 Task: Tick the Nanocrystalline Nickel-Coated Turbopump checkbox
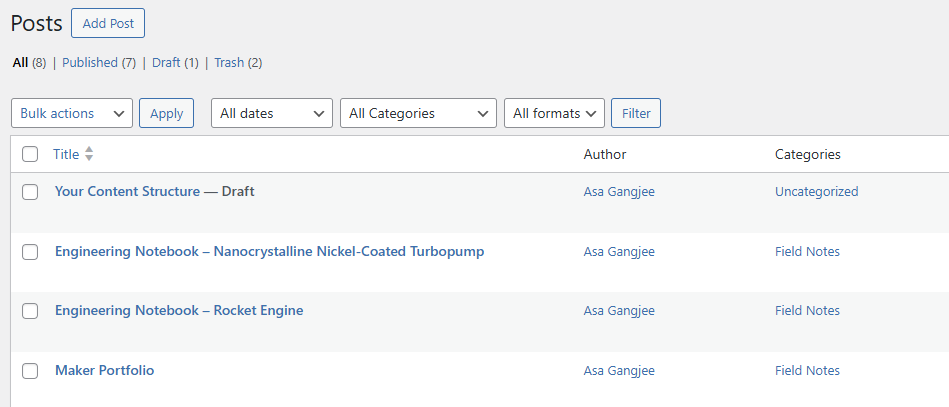[x=30, y=252]
